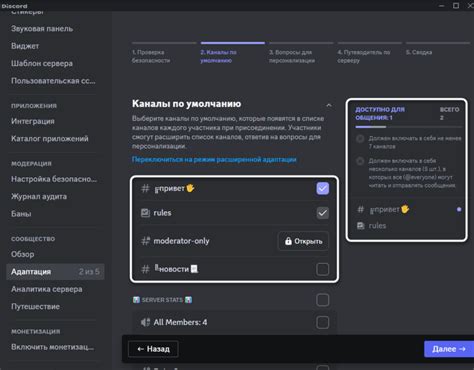
Task: Toggle the rules channel checkbox
Action: coord(322,213)
